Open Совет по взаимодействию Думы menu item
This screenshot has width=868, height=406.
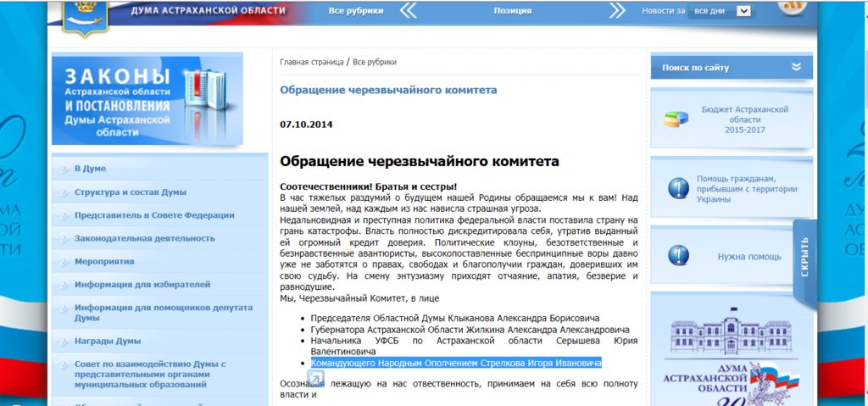(x=151, y=375)
